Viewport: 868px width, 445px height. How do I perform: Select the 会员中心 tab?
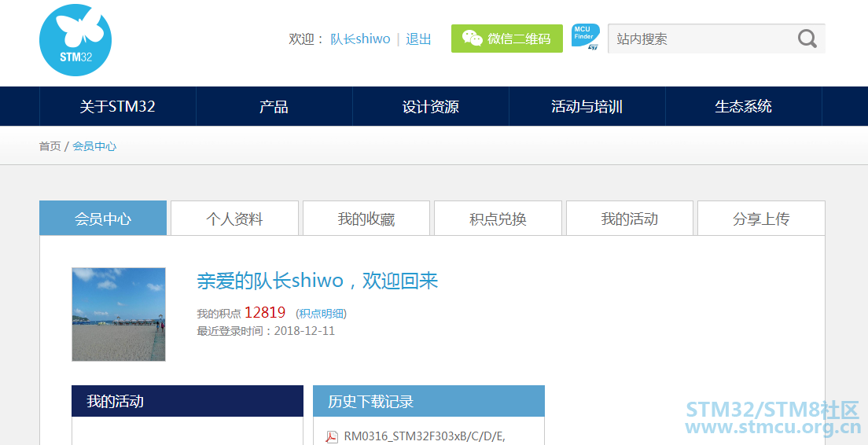103,219
